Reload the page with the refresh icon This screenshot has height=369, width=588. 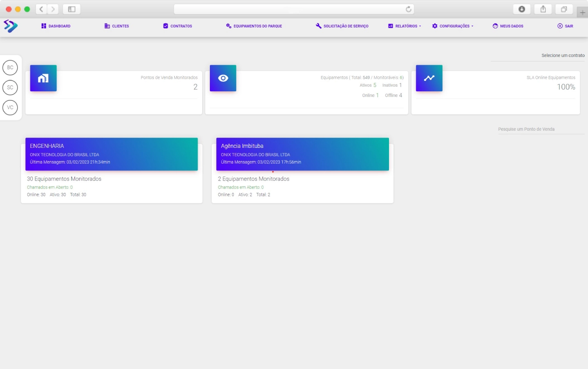coord(408,9)
